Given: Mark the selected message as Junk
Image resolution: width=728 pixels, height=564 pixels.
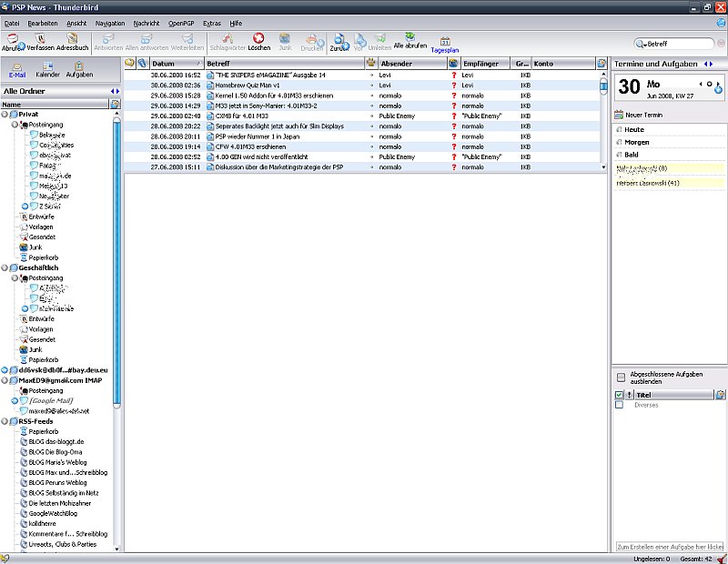Looking at the screenshot, I should 286,40.
